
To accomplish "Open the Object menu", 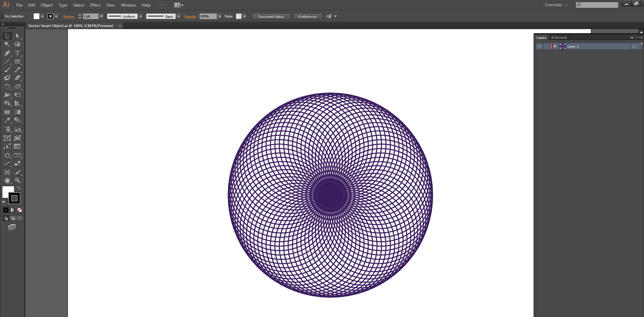I will pyautogui.click(x=47, y=5).
